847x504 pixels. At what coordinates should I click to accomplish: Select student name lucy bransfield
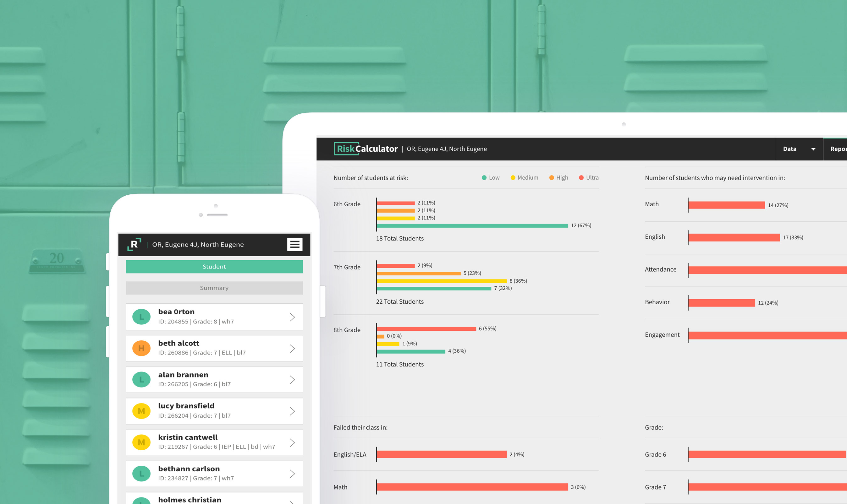tap(186, 406)
